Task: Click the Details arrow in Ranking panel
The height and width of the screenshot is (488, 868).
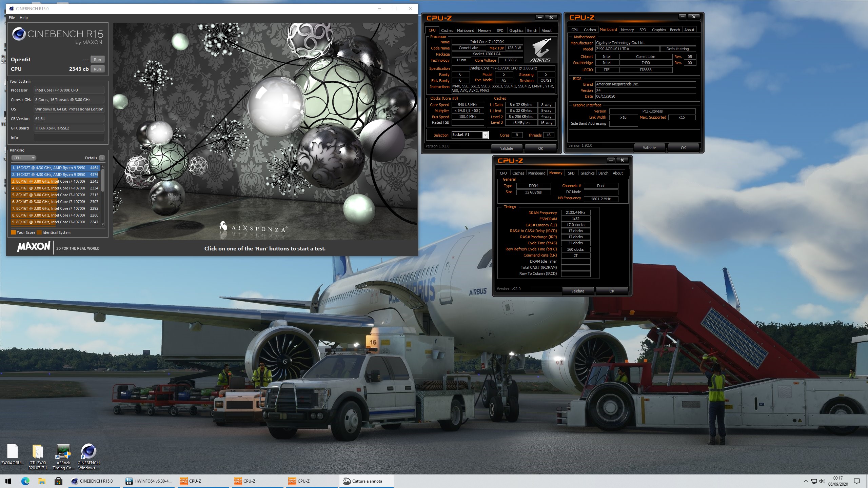Action: point(102,158)
